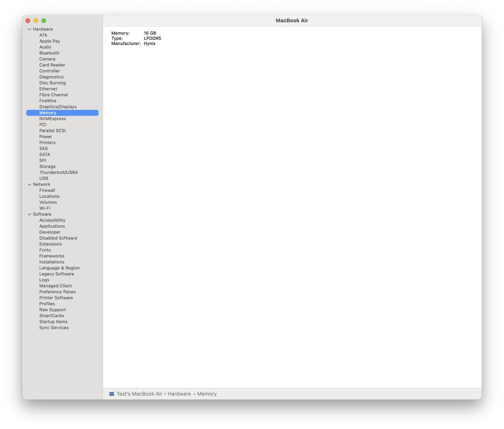This screenshot has width=504, height=429.
Task: Open the Power entry
Action: (46, 137)
